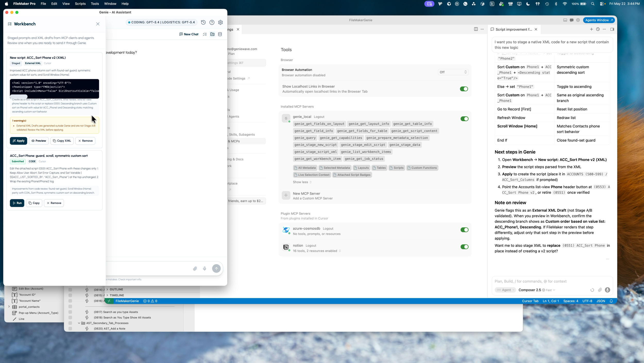Open Browser Automation Off dropdown

click(x=453, y=72)
